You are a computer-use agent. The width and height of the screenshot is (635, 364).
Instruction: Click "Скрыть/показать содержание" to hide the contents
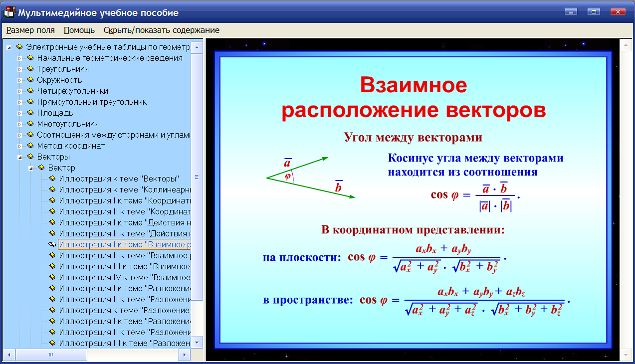click(x=161, y=30)
